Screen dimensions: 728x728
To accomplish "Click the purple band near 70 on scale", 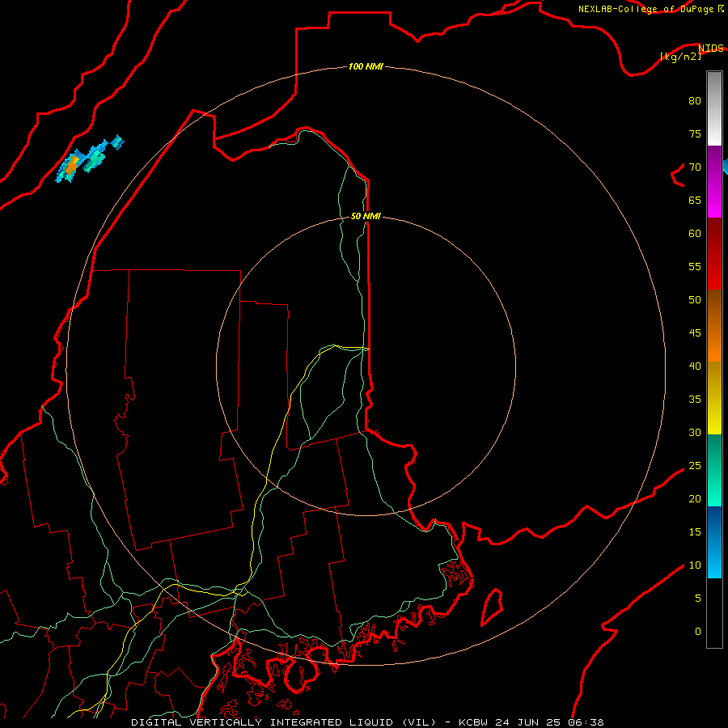I will 714,163.
